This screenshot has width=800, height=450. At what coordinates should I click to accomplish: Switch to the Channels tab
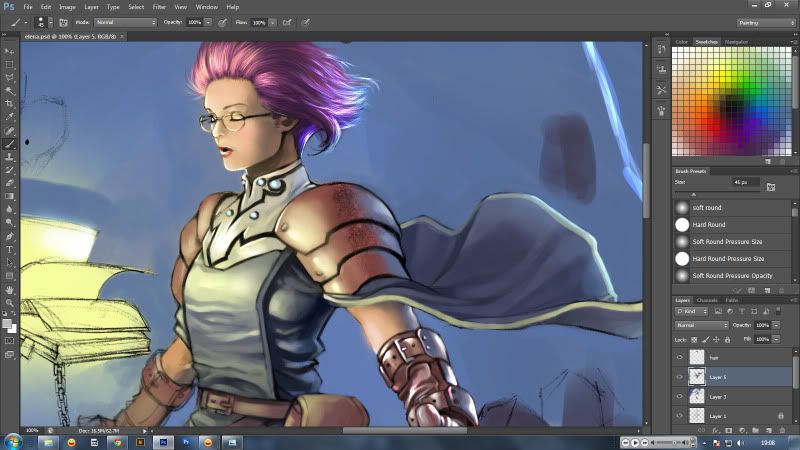(707, 300)
